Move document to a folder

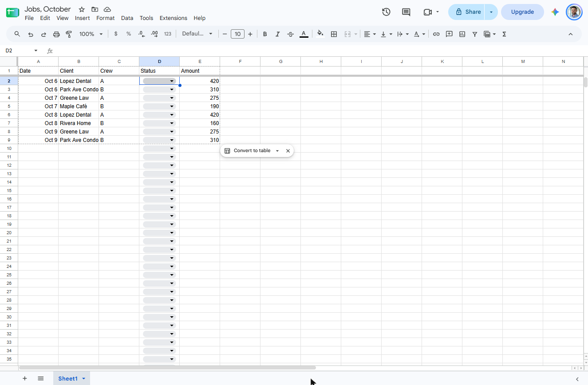[95, 9]
